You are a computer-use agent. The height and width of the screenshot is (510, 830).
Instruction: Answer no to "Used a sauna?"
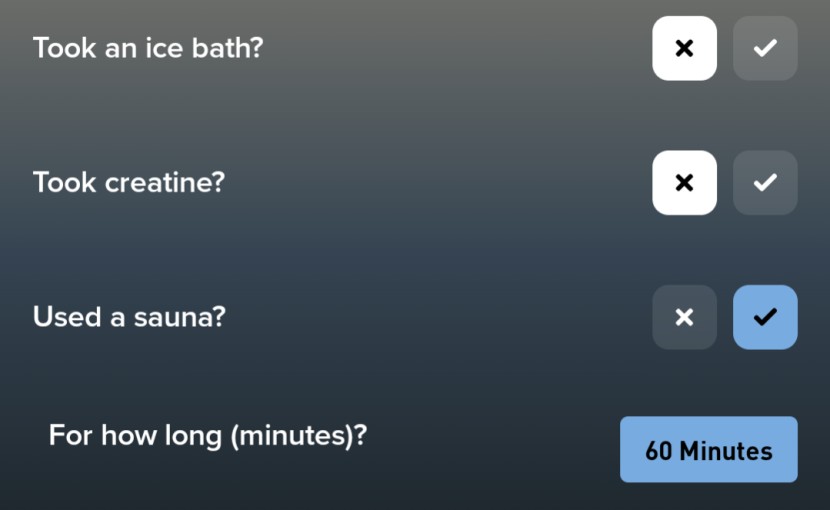[684, 317]
